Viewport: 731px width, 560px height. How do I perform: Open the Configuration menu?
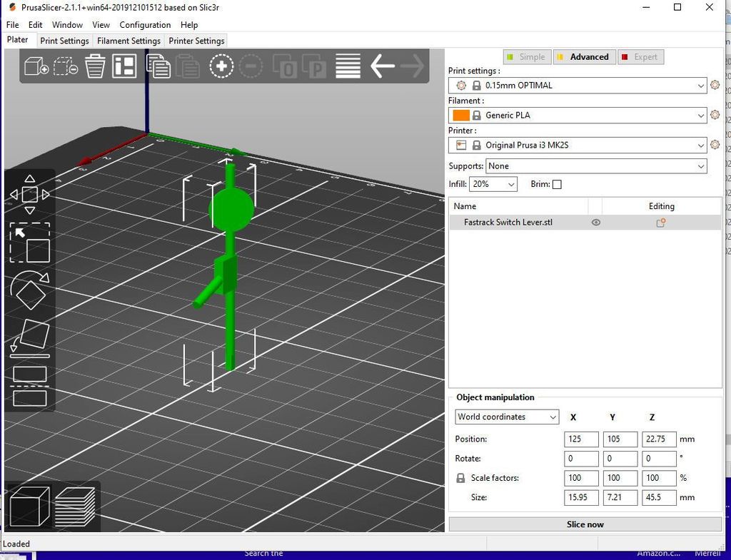click(145, 25)
